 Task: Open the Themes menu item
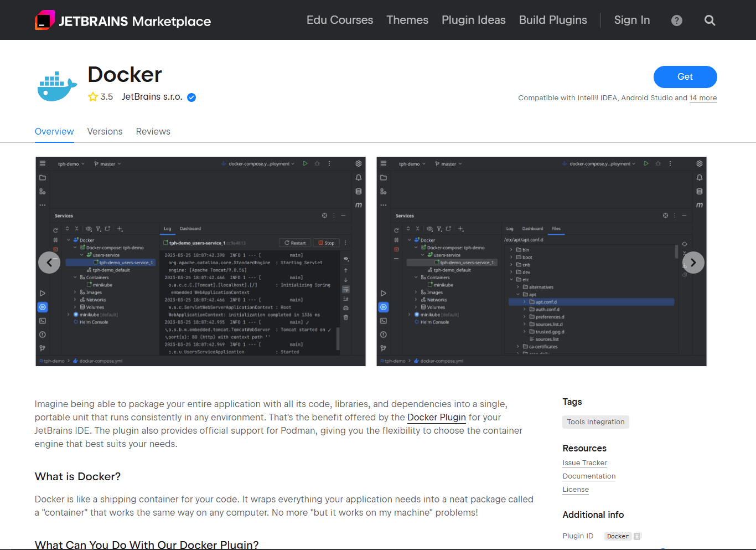click(x=407, y=20)
